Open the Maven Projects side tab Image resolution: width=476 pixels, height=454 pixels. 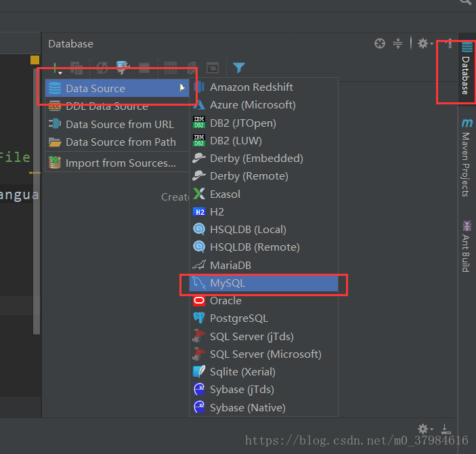pos(467,157)
